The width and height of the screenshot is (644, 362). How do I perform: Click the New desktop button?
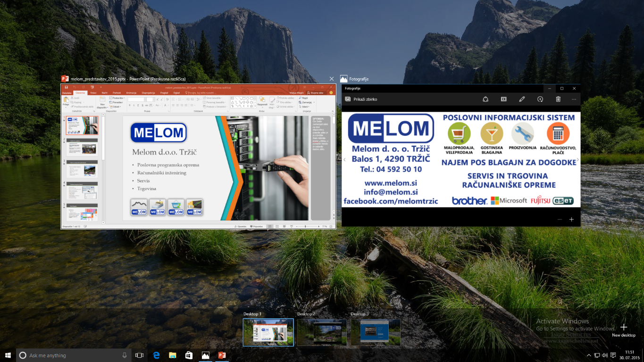(623, 329)
